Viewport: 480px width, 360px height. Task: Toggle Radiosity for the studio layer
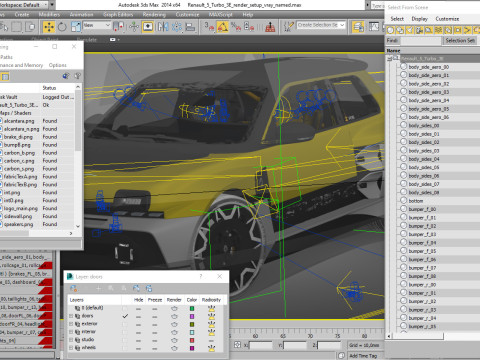click(x=211, y=340)
